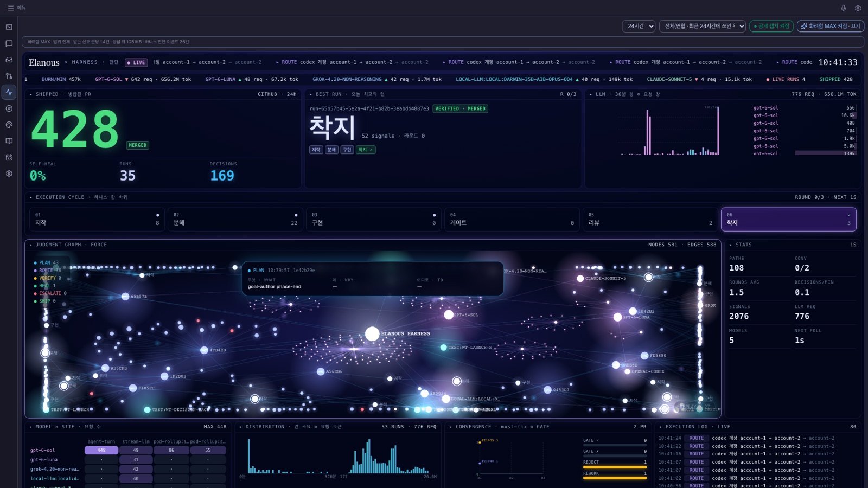
Task: Open the calendar clock sidebar icon
Action: [x=9, y=157]
